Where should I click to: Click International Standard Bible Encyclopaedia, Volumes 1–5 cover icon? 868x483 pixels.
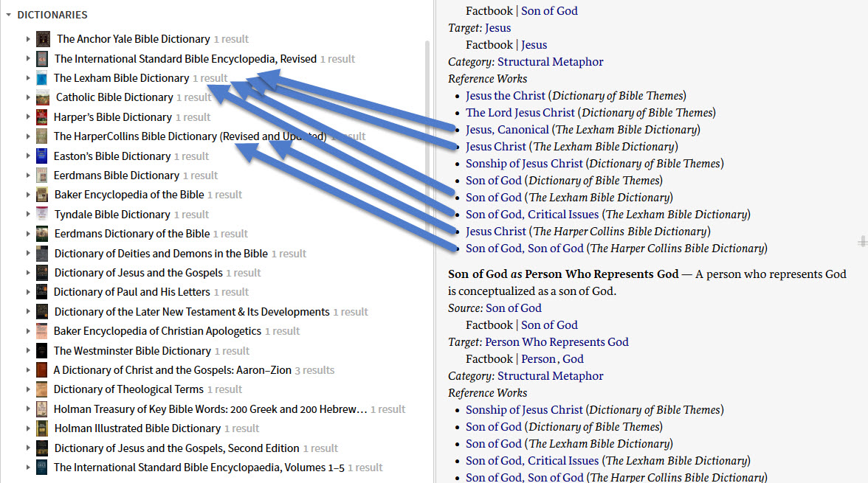[42, 468]
